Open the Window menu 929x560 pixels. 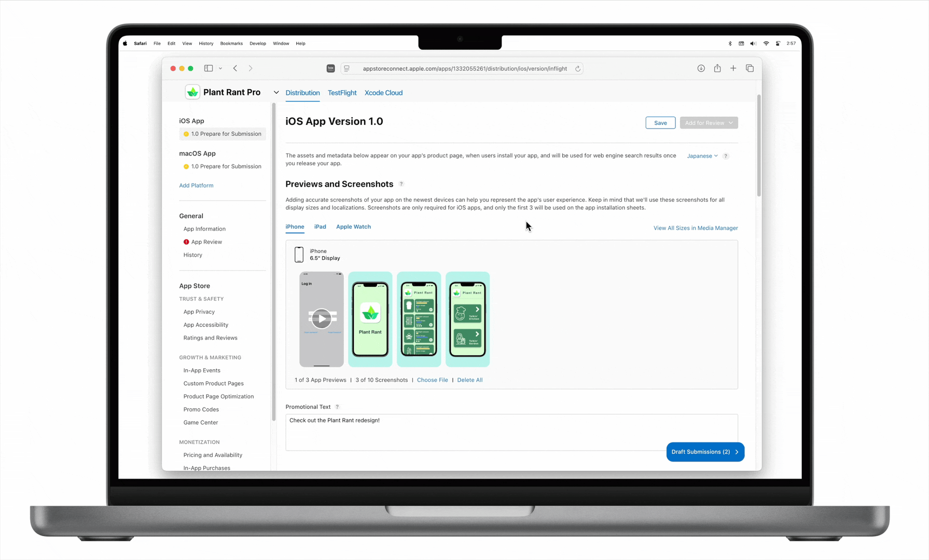281,44
